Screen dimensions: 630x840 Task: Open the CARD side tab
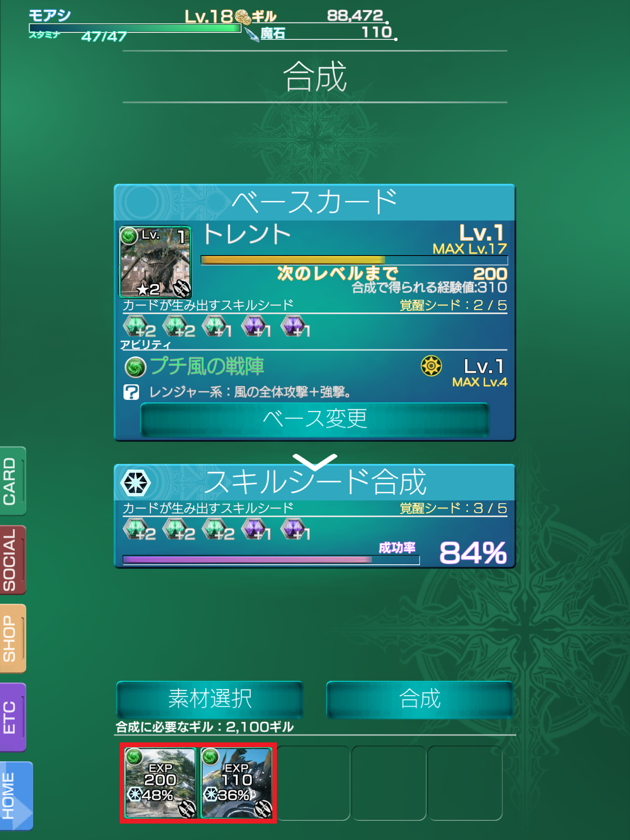point(13,481)
